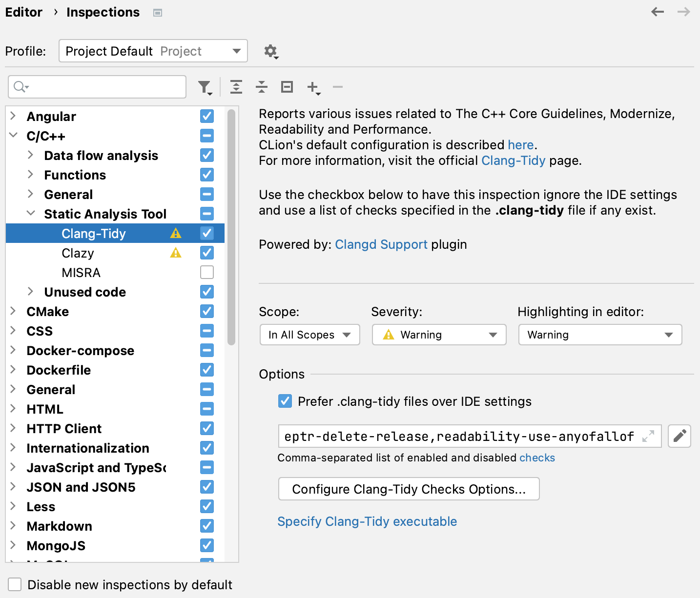Edit checks list with the pencil icon

[x=679, y=436]
